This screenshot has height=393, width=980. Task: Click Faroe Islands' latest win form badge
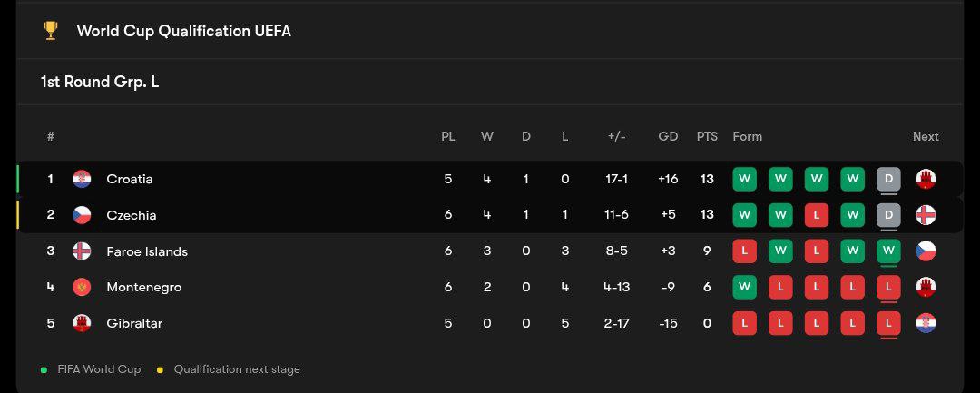point(888,251)
